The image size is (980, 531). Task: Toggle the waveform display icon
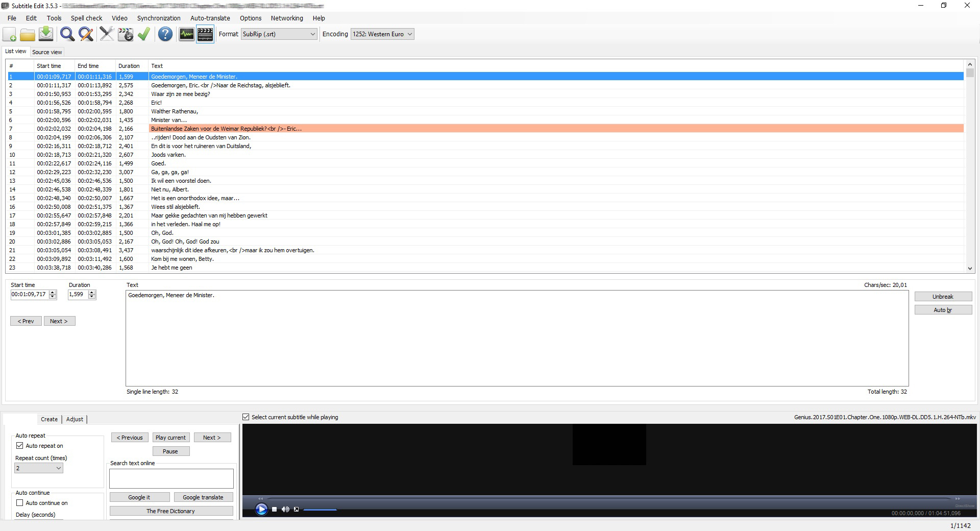click(186, 34)
